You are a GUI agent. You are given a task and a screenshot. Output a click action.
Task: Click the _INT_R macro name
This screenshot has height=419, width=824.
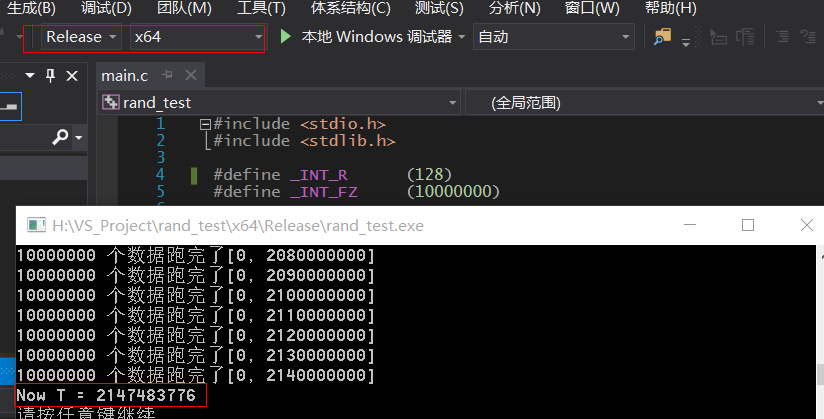click(318, 175)
